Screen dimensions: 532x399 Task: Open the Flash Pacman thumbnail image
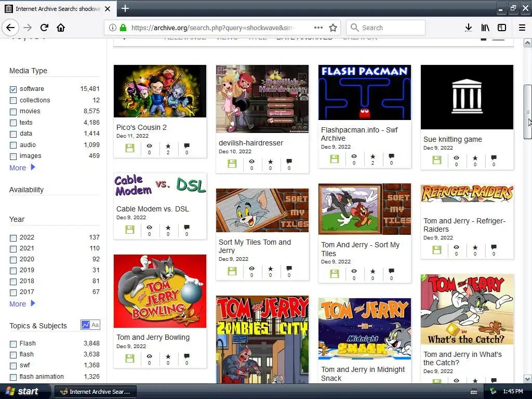click(x=364, y=92)
